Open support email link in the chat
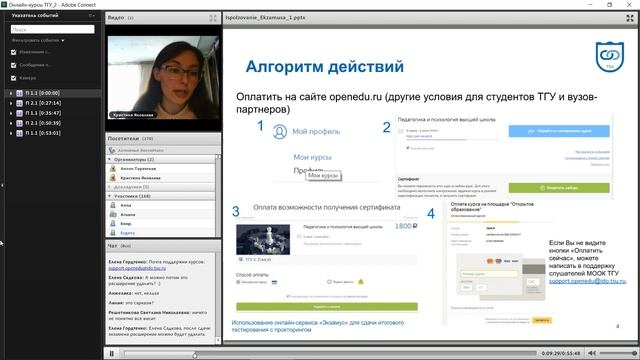640x360 pixels. pos(137,268)
